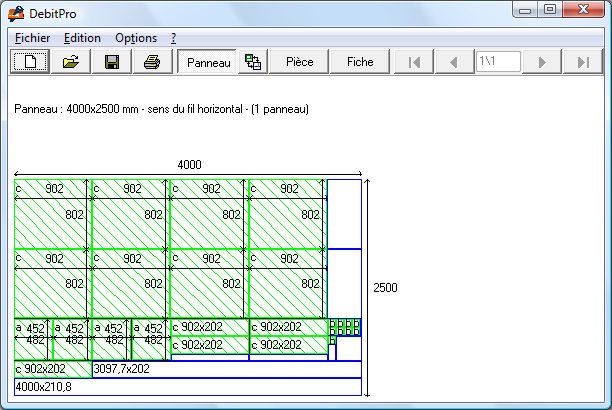
Task: Go to the next page arrow
Action: click(542, 62)
